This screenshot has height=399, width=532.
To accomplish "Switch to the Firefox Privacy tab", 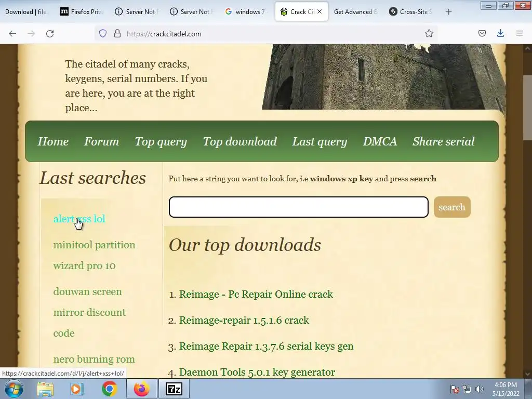I will coord(83,12).
